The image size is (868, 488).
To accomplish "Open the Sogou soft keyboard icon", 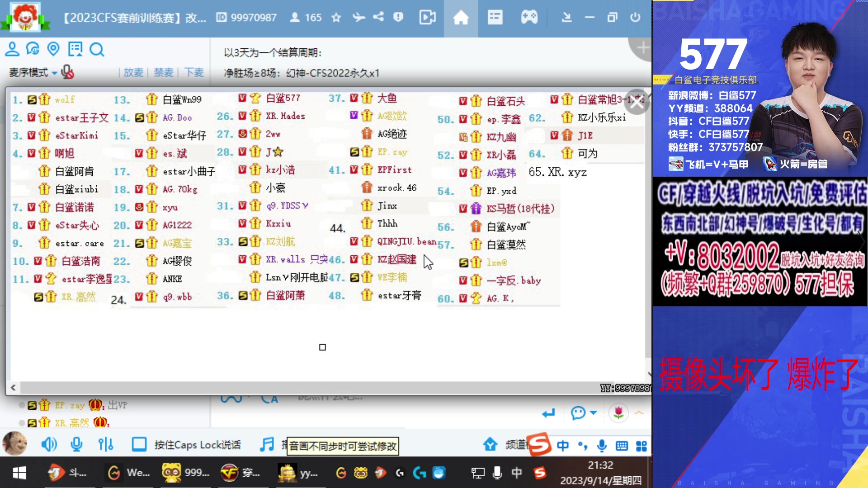I will pos(622,446).
